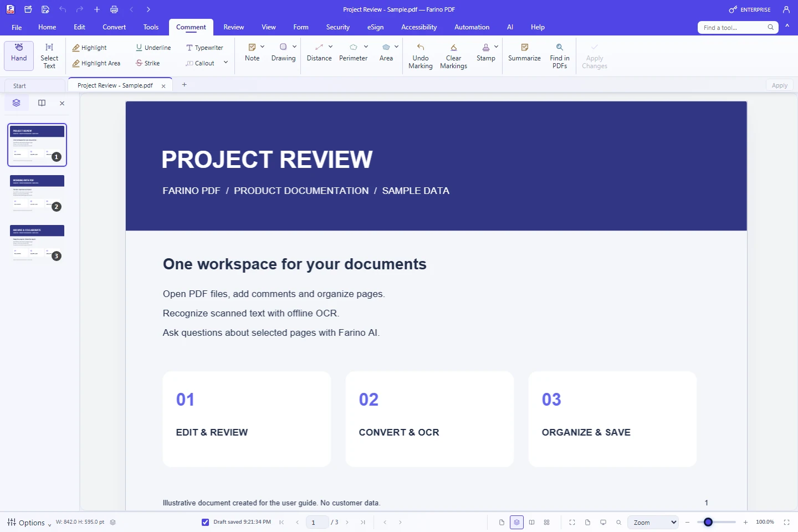Screen dimensions: 798x532
Task: Expand the Distance dropdown arrow
Action: click(x=330, y=47)
